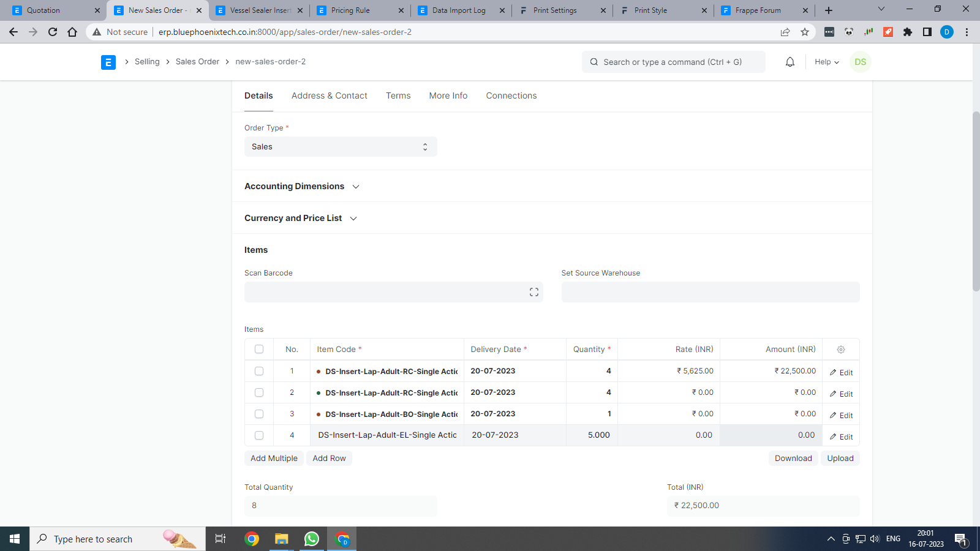980x551 pixels.
Task: Switch to Data Import Log browser tab
Action: pyautogui.click(x=461, y=10)
